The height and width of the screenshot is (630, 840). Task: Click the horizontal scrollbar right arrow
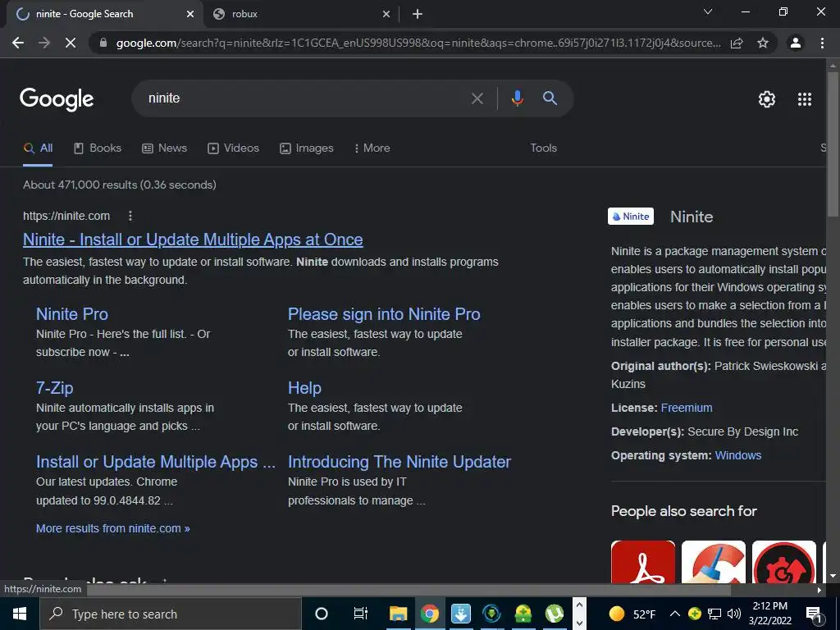(819, 590)
